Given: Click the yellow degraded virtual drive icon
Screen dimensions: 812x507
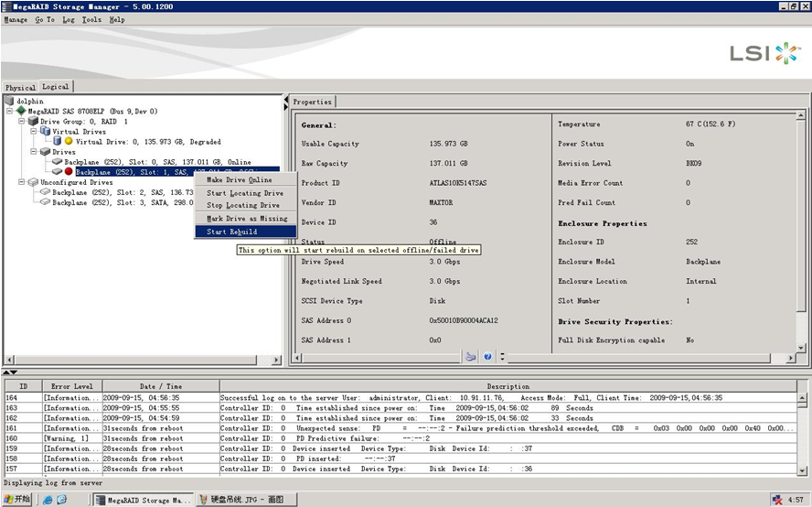Looking at the screenshot, I should pyautogui.click(x=69, y=141).
